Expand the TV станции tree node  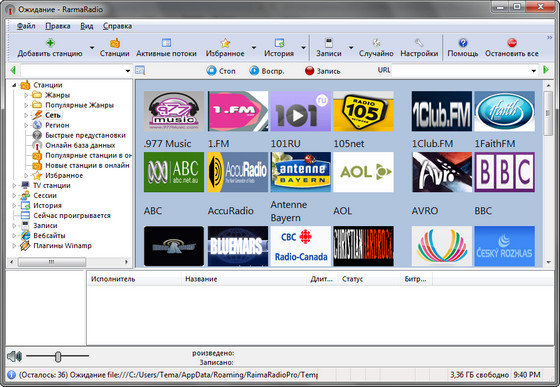(x=14, y=185)
